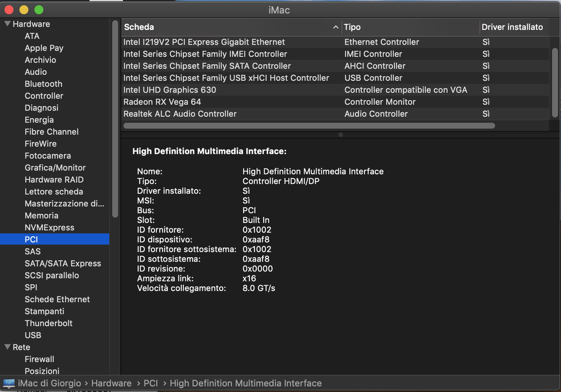Click the green zoom window button

39,10
